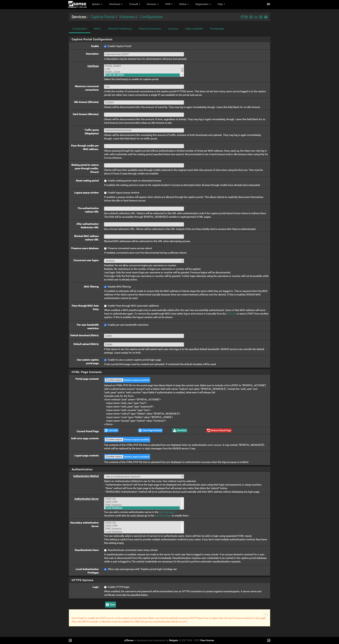This screenshot has height=644, width=339.
Task: Click the pfSense Community Edition logo
Action: click(78, 4)
